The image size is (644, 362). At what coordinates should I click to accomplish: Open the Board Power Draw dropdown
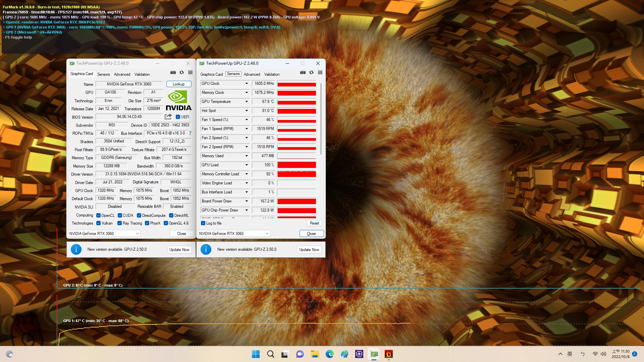coord(247,201)
